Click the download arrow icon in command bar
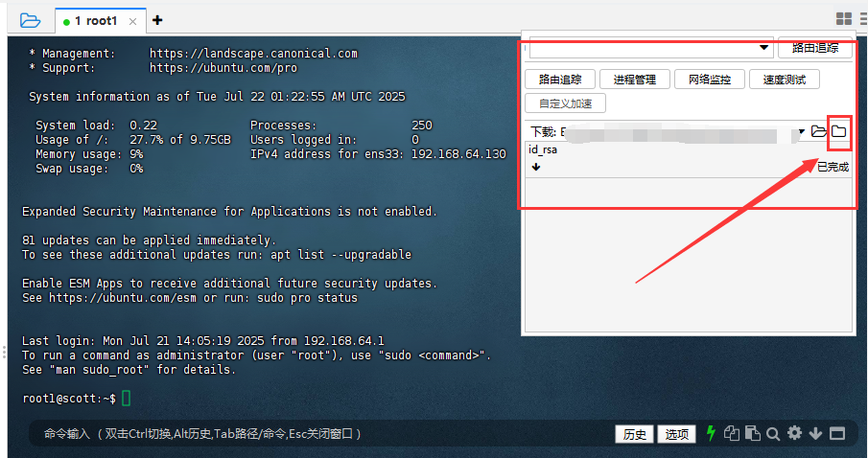This screenshot has width=868, height=458. 815,433
